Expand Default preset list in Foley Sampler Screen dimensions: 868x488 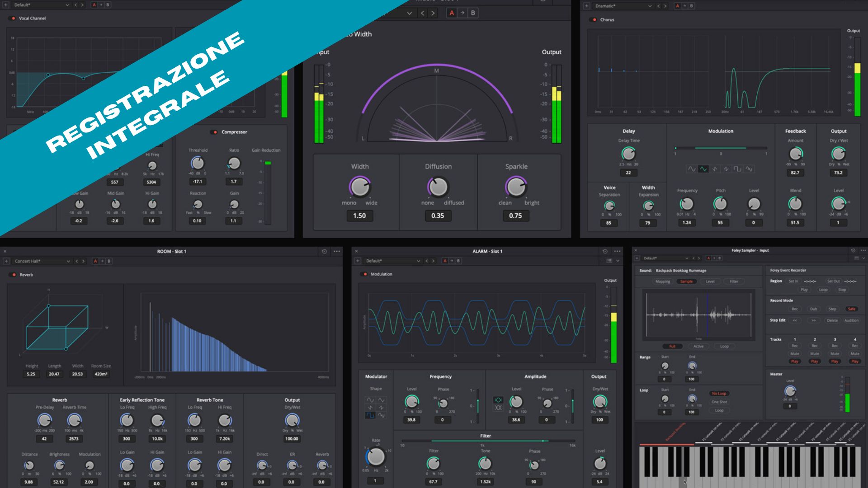[x=686, y=258]
